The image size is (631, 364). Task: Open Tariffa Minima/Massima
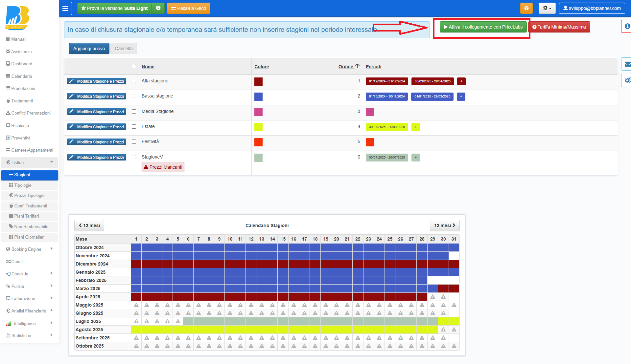(559, 27)
